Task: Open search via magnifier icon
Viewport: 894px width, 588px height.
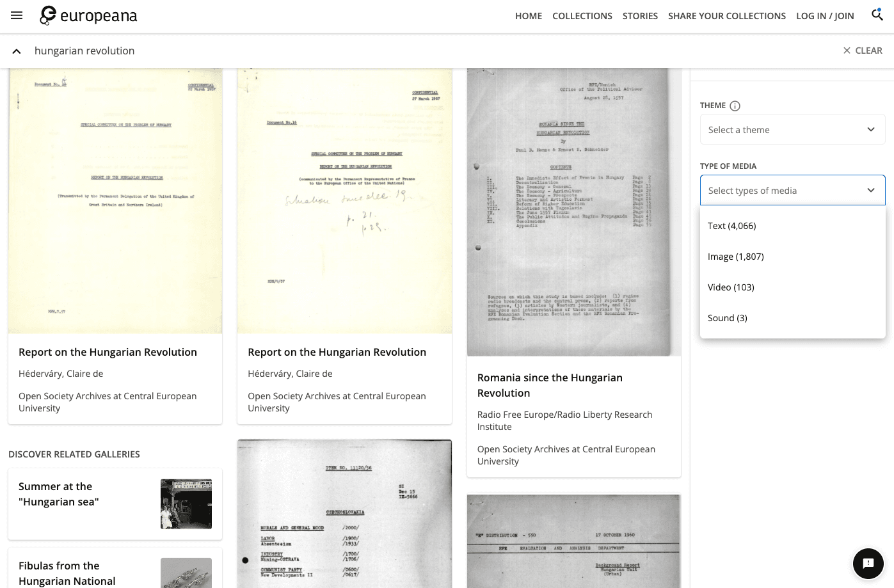Action: click(x=877, y=15)
